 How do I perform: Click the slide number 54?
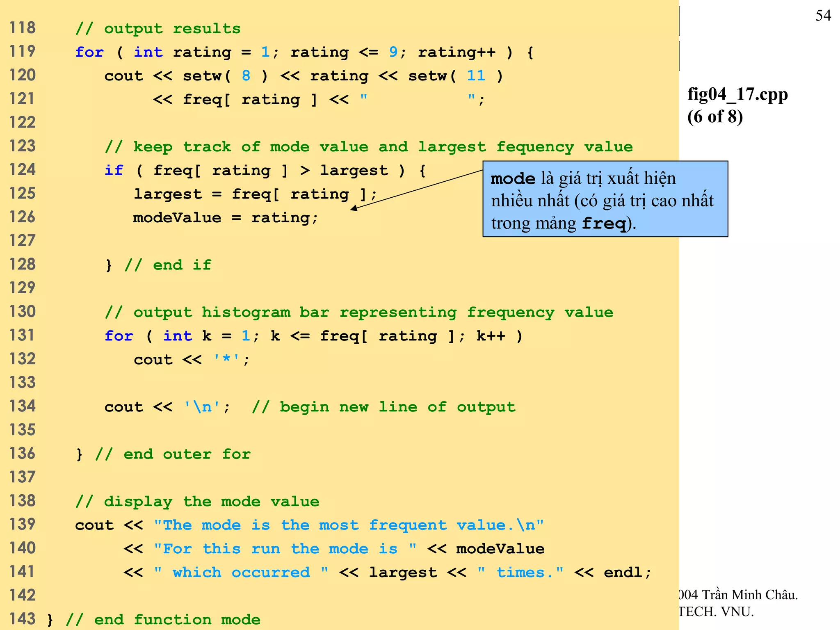coord(823,16)
